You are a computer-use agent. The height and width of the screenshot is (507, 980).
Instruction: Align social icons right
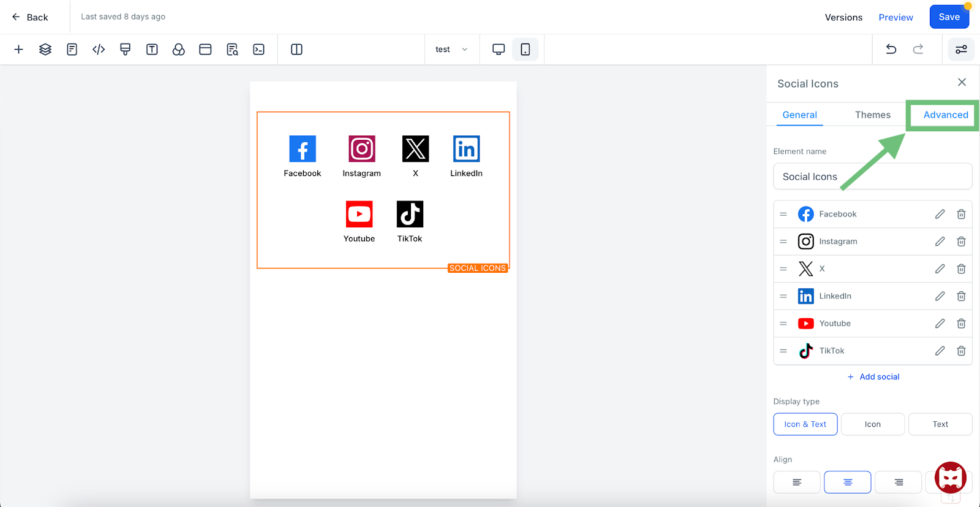coord(898,482)
